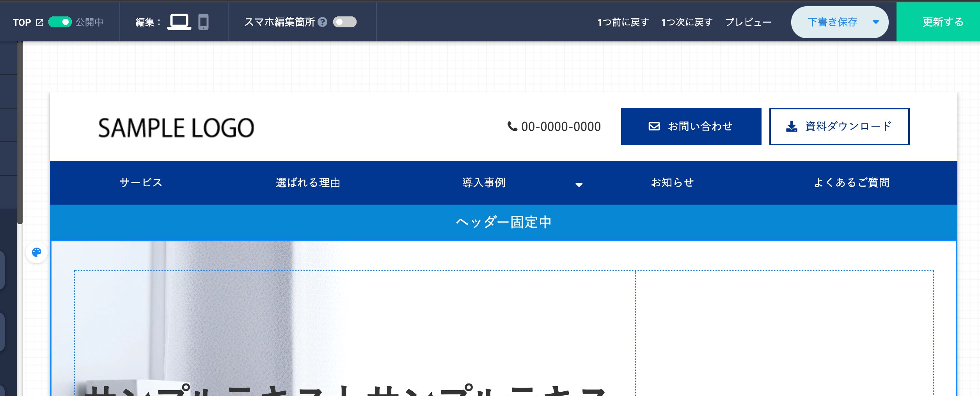
Task: Click the SAMPLE LOGO image
Action: coord(176,128)
